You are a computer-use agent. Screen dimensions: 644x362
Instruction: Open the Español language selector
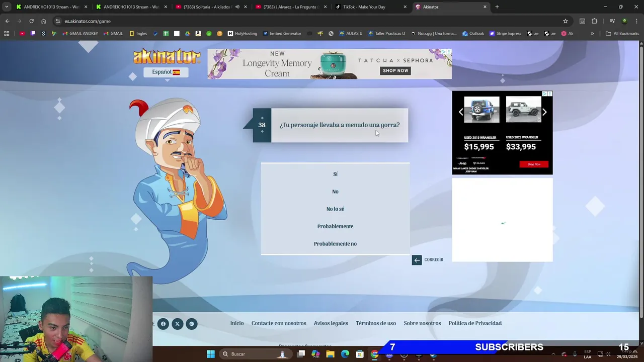[166, 72]
